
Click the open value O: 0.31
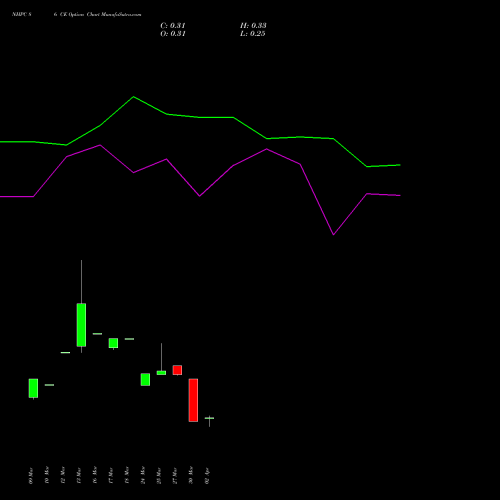[x=173, y=34]
